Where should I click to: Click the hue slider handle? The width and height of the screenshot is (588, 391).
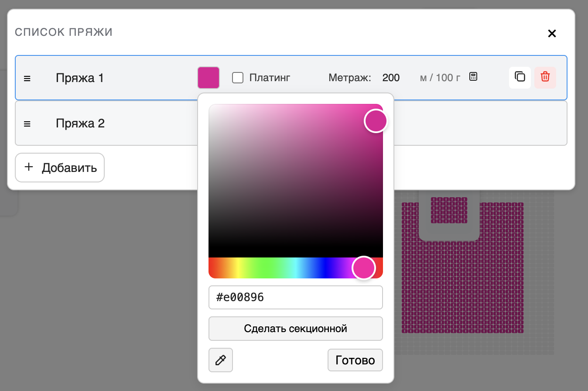pyautogui.click(x=364, y=268)
